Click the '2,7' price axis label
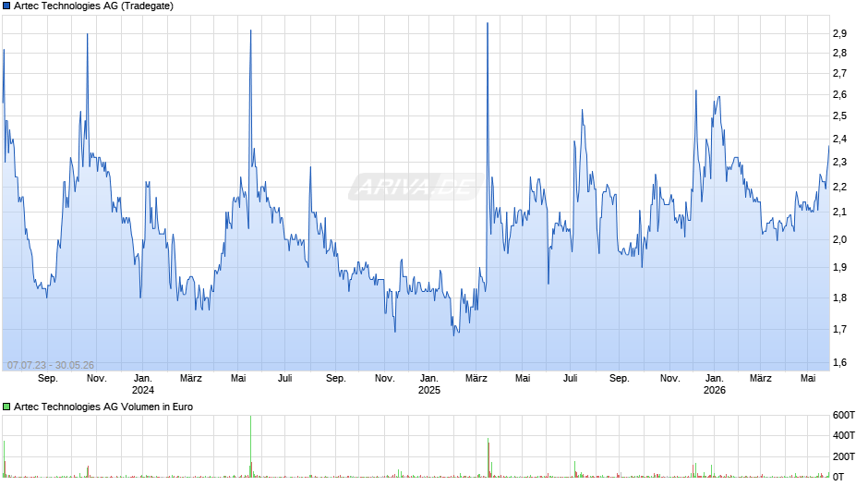The width and height of the screenshot is (868, 486). 839,74
